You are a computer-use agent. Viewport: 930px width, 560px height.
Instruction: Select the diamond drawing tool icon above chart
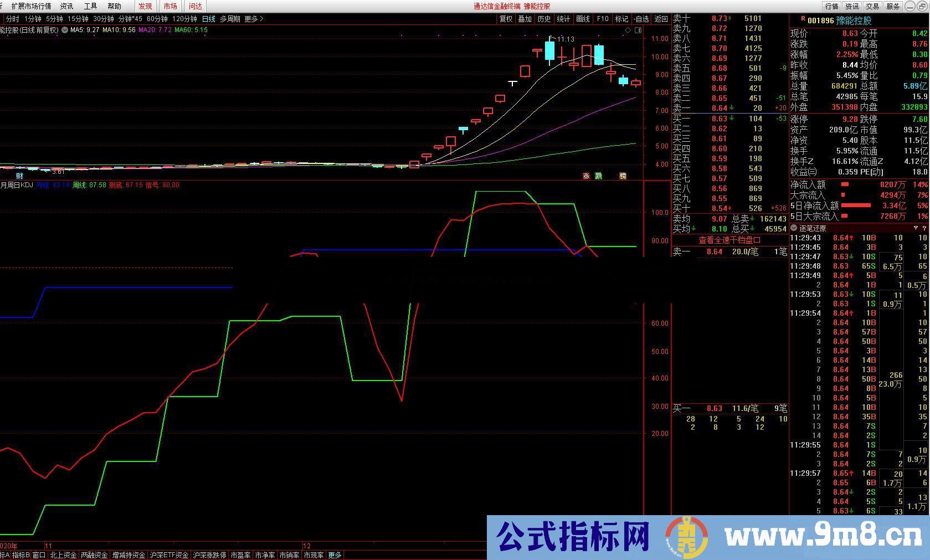coord(628,30)
